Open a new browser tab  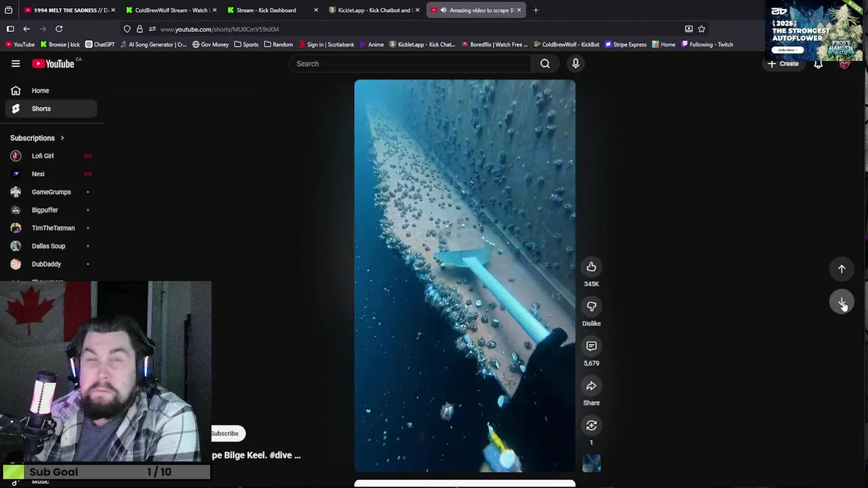pos(536,10)
